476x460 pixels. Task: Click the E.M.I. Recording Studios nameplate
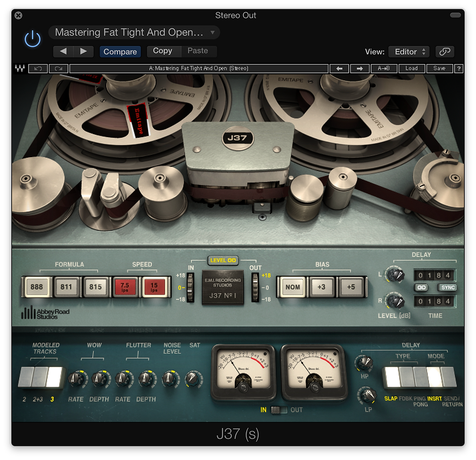(223, 287)
